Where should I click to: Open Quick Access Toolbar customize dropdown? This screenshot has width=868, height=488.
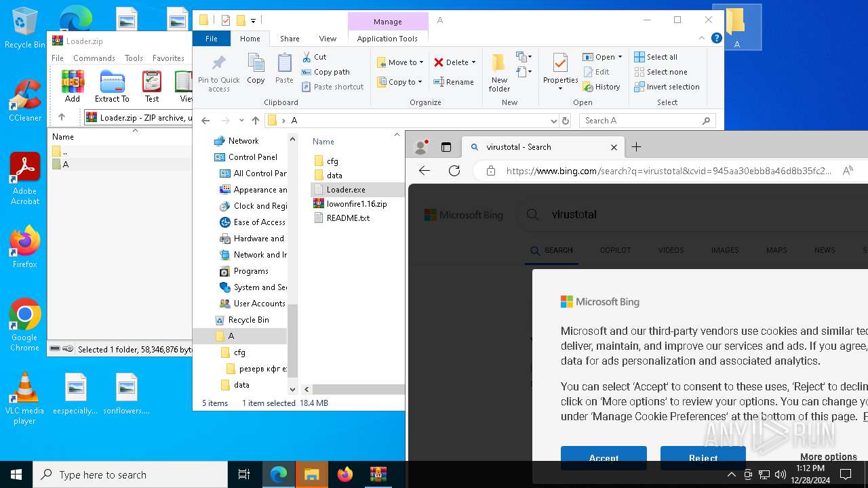(253, 20)
